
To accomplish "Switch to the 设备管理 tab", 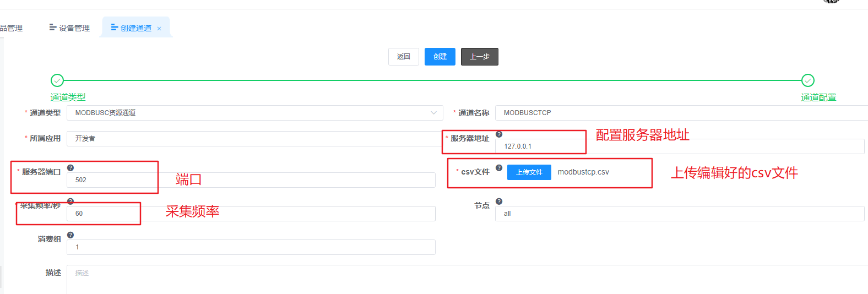I will click(69, 28).
